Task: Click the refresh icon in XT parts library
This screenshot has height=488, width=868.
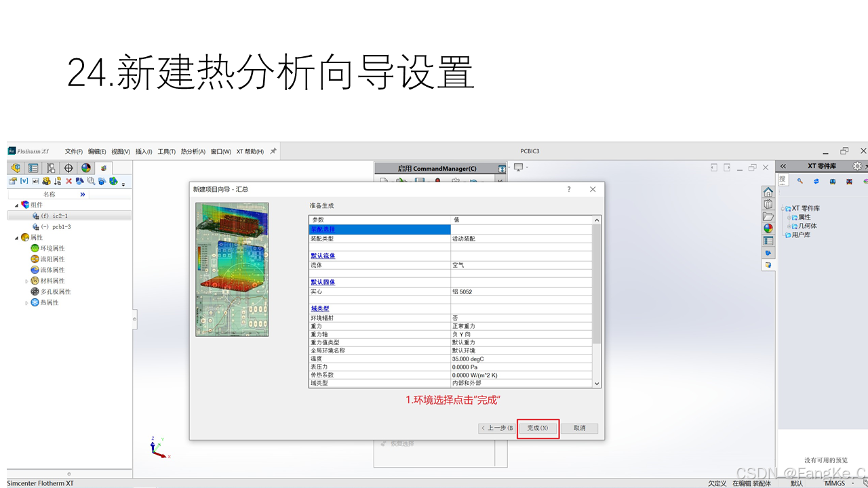Action: (x=816, y=181)
